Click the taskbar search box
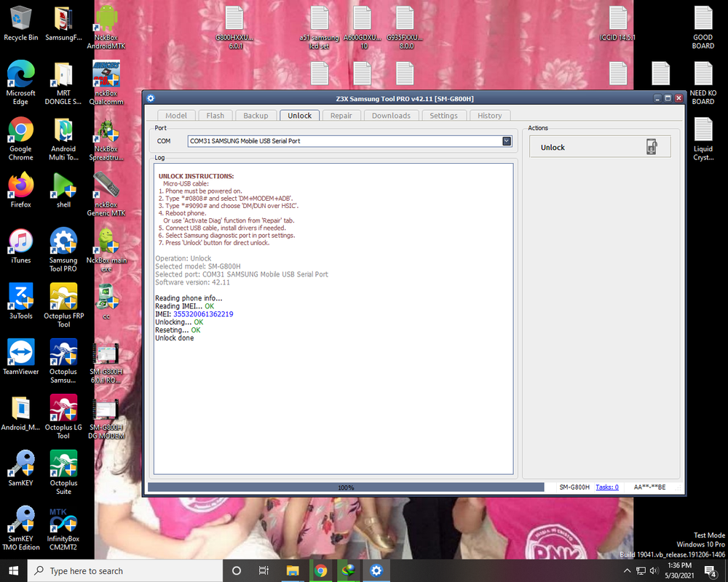 point(125,571)
